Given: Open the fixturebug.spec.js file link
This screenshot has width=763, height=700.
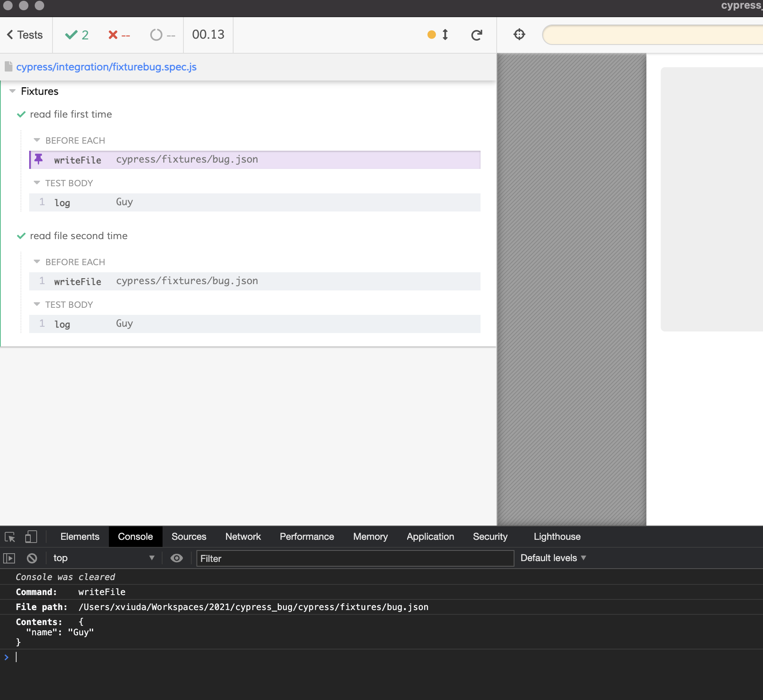Looking at the screenshot, I should click(x=107, y=67).
